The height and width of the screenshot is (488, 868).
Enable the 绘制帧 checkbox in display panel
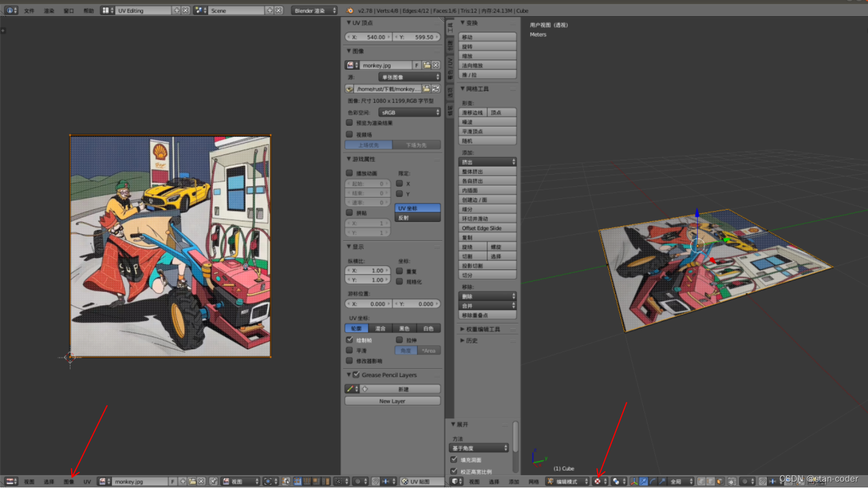tap(350, 340)
